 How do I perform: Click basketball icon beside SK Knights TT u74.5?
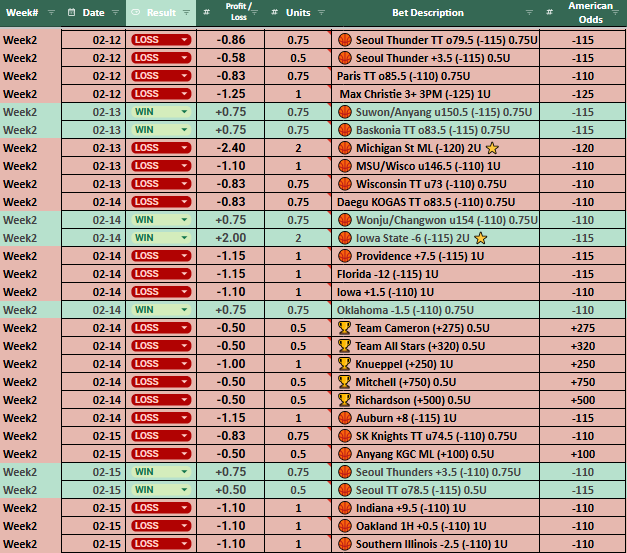point(345,436)
